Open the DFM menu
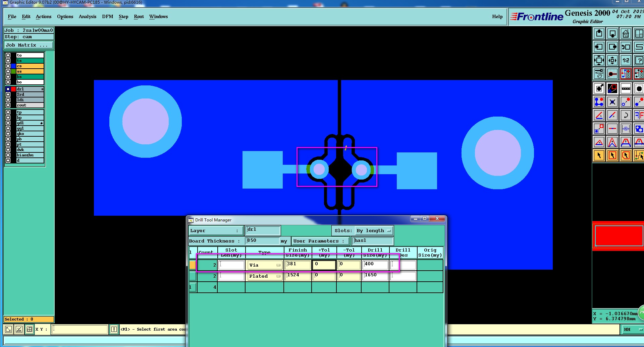Screen dimensions: 644x347 click(108, 16)
